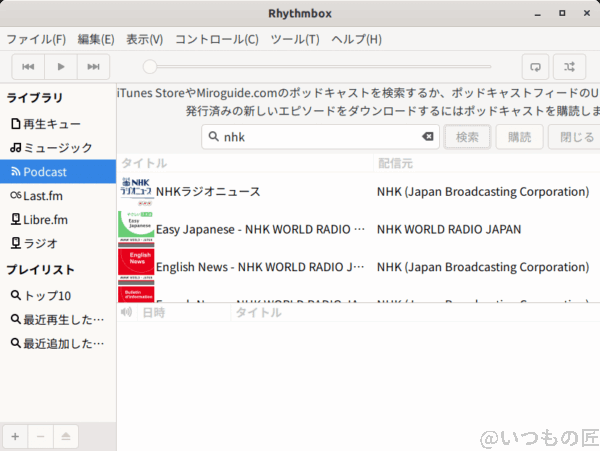Select ラジオ in the sidebar
Viewport: 600px width, 451px height.
click(58, 243)
